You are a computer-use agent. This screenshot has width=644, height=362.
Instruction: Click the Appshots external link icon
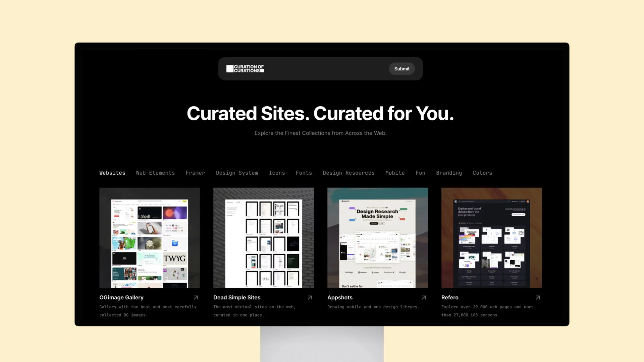point(424,297)
